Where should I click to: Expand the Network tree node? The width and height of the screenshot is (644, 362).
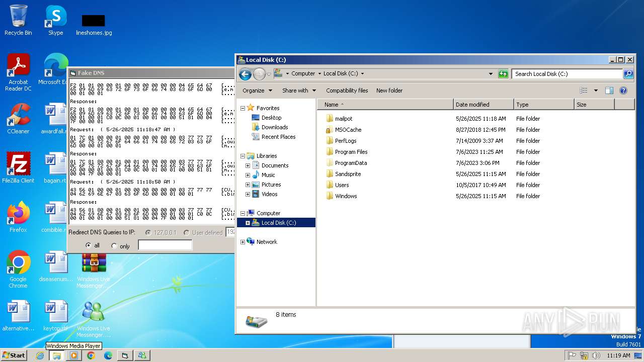(x=243, y=242)
